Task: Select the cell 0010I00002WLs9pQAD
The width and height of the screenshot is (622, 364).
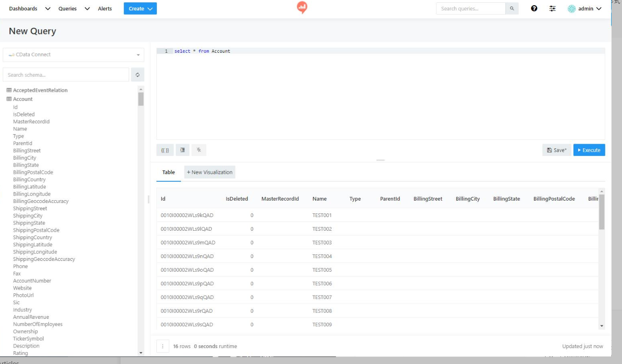Action: (x=187, y=283)
